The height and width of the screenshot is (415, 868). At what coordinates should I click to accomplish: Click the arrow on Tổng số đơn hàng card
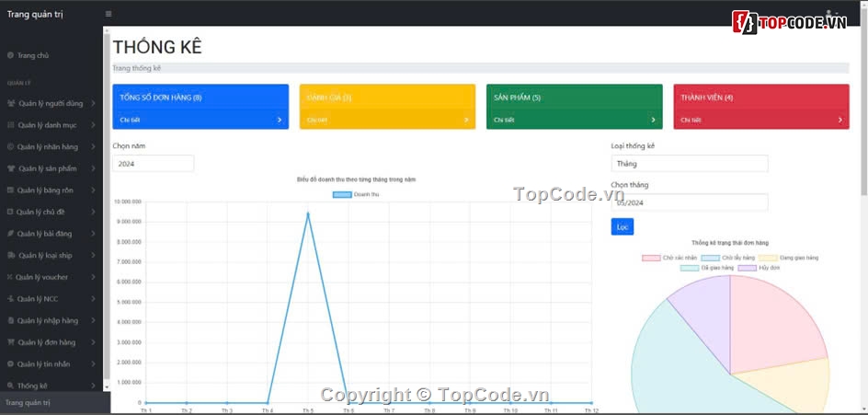pyautogui.click(x=280, y=120)
